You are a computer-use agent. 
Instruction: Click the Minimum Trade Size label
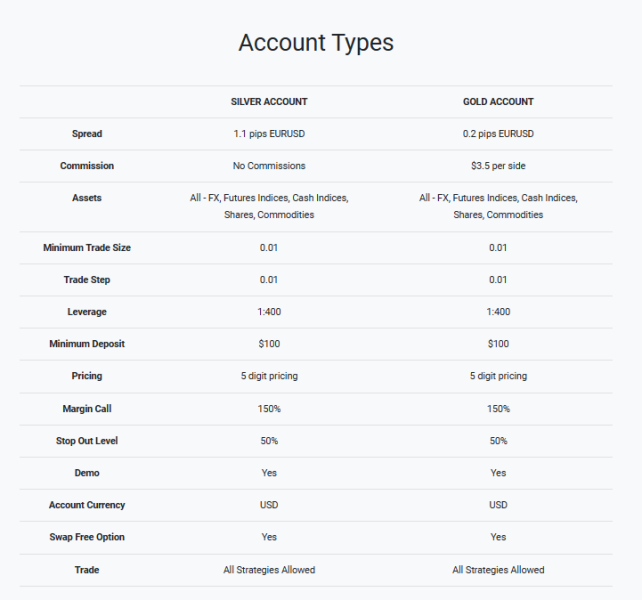(87, 248)
